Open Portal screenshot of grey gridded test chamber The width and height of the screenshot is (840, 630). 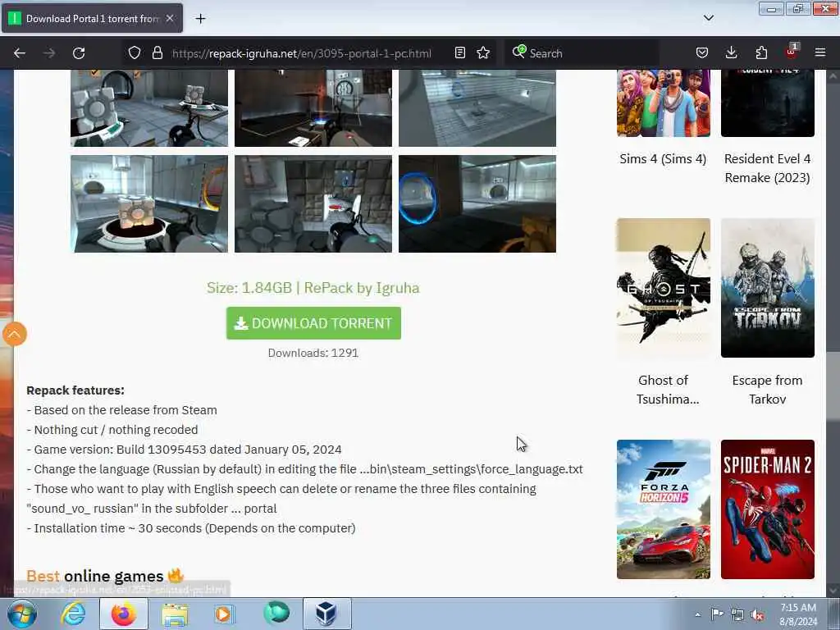477,107
